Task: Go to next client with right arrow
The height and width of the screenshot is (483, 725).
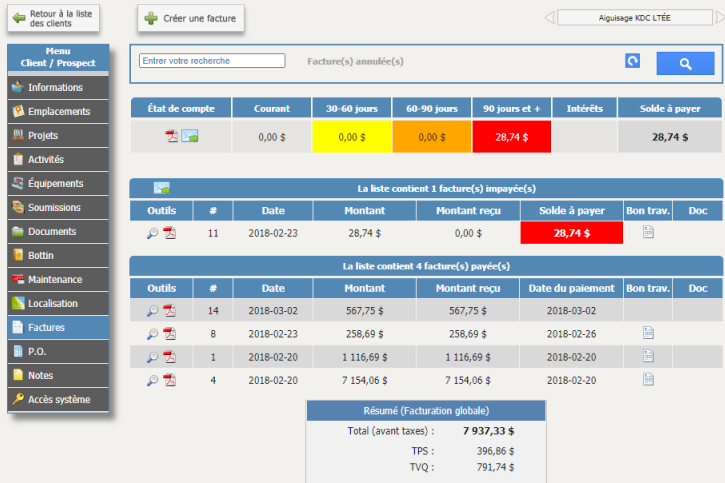Action: coord(720,18)
